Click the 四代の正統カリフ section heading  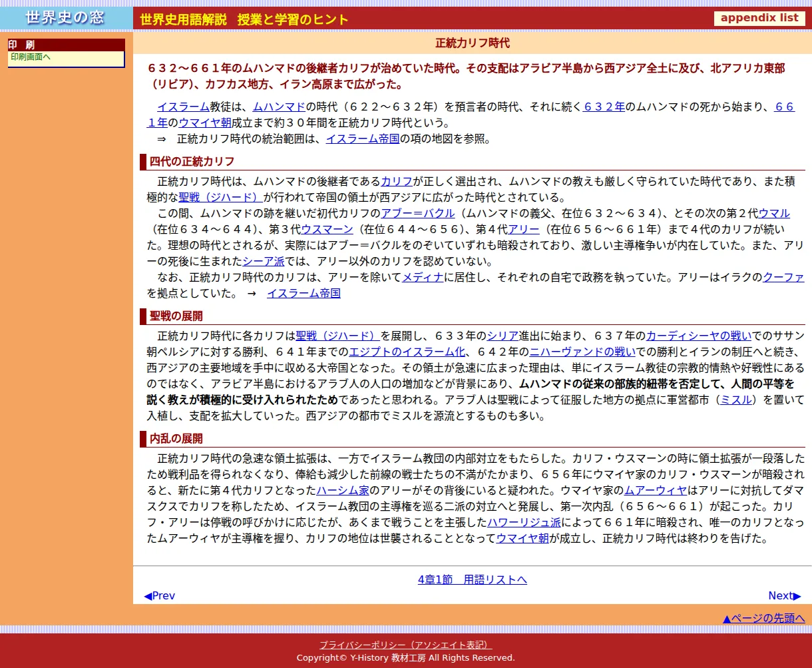[x=192, y=161]
